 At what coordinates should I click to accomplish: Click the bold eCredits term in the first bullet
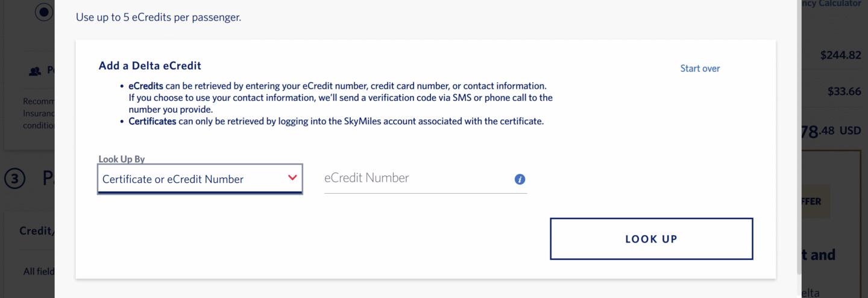(146, 86)
